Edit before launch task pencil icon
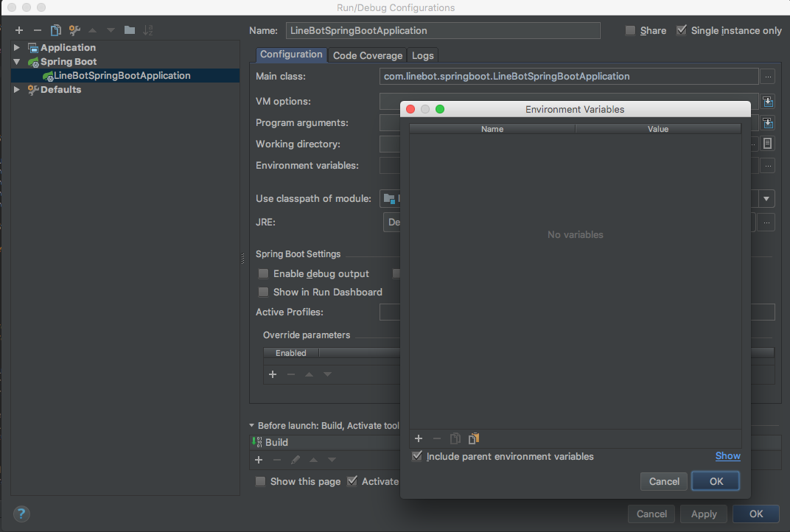The image size is (790, 532). (296, 460)
